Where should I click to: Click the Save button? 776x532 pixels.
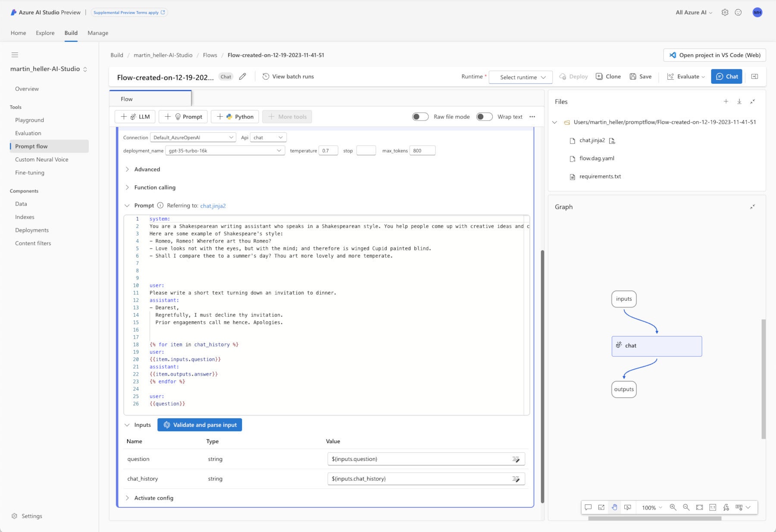(x=641, y=77)
